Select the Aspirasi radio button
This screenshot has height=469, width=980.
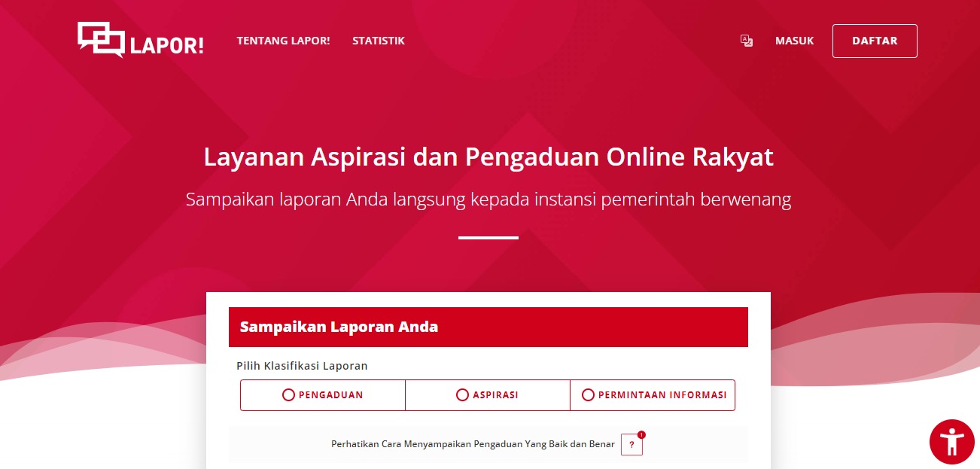click(462, 394)
